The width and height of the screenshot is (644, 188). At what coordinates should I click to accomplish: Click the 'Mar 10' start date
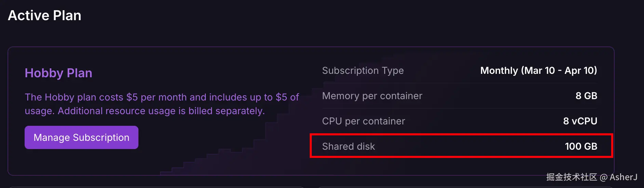[539, 70]
